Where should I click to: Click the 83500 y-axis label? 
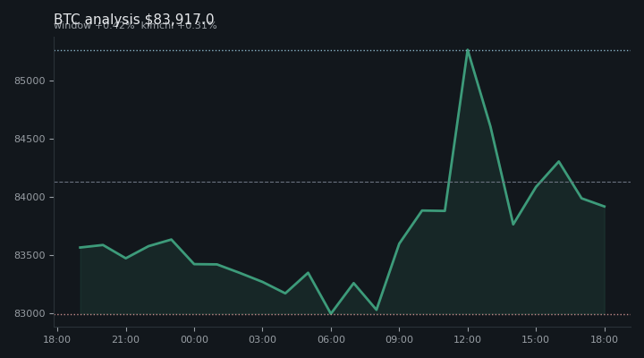30,256
